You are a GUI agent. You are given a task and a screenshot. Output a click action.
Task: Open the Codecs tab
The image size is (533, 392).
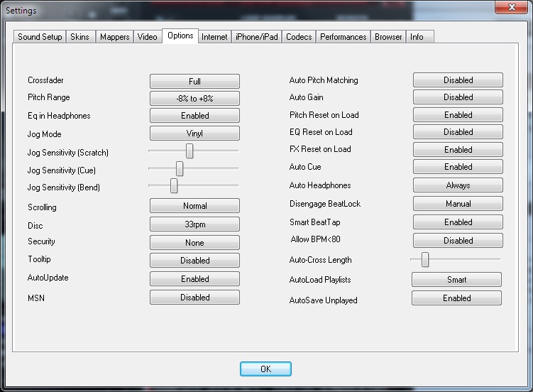point(299,37)
